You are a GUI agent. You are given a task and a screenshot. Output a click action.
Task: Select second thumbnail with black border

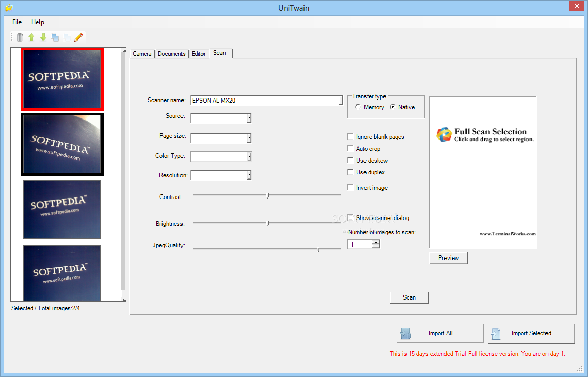62,145
